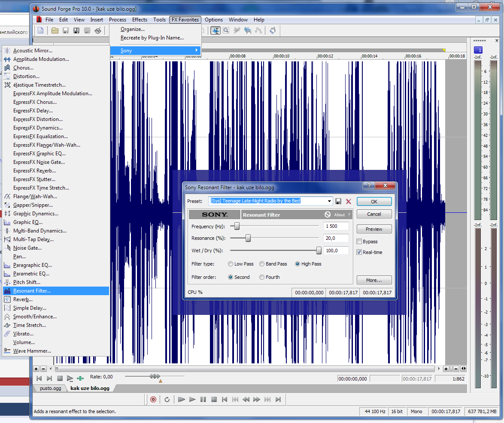Click OK in Resonant Filter dialog
The image size is (504, 423).
click(x=374, y=201)
